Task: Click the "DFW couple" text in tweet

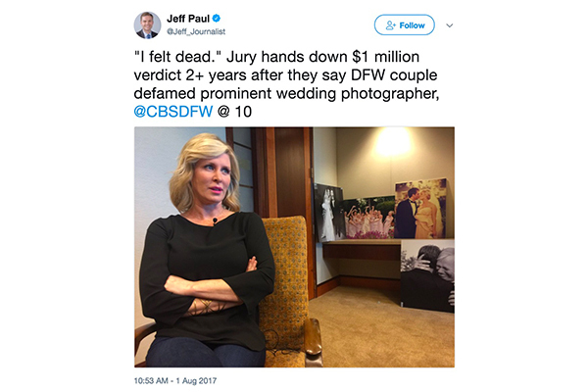Action: coord(394,75)
